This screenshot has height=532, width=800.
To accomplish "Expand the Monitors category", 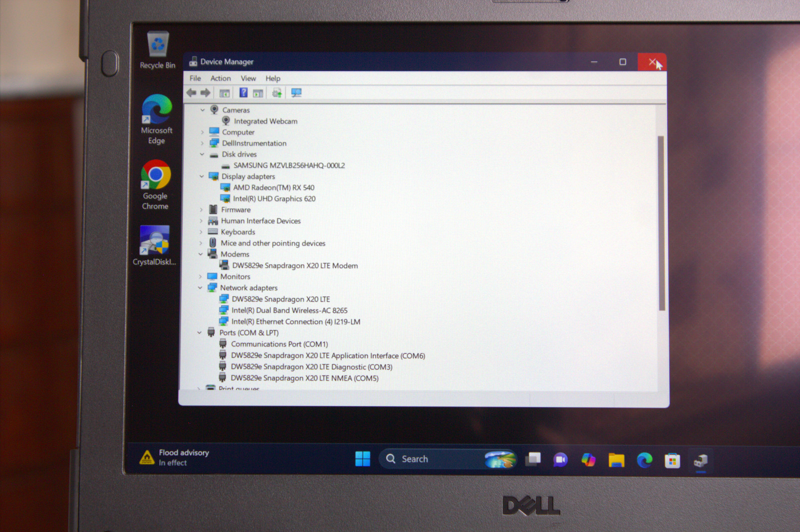I will (x=200, y=277).
